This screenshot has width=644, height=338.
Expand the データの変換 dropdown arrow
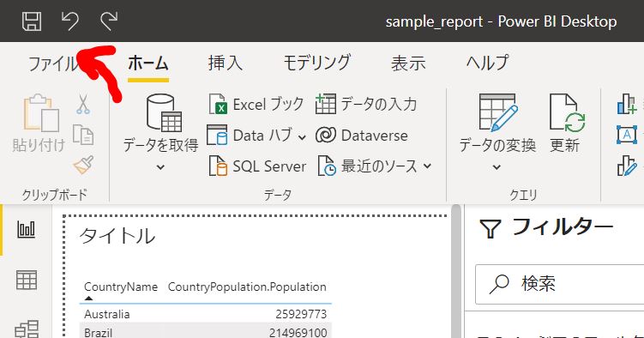(497, 167)
